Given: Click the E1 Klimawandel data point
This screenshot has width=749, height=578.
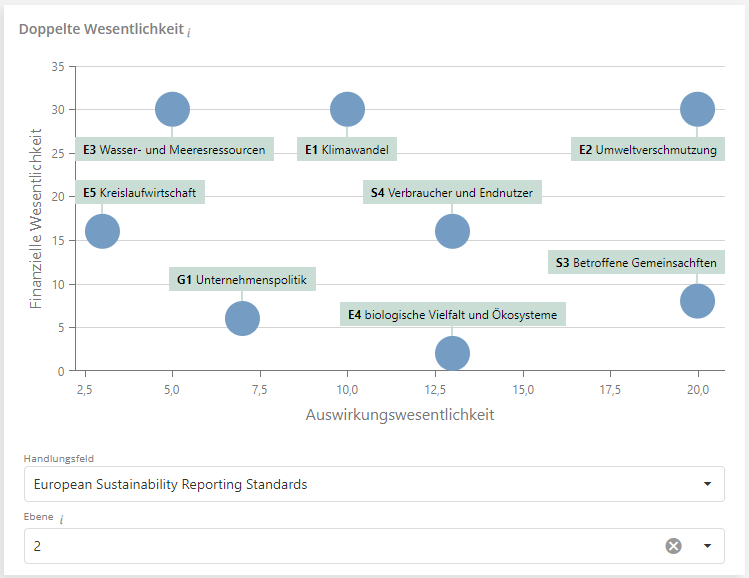Looking at the screenshot, I should click(x=347, y=109).
